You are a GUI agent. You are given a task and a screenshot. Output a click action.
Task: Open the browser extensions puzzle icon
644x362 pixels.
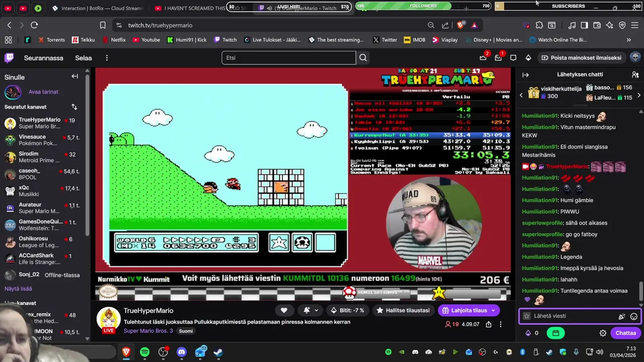click(x=539, y=25)
